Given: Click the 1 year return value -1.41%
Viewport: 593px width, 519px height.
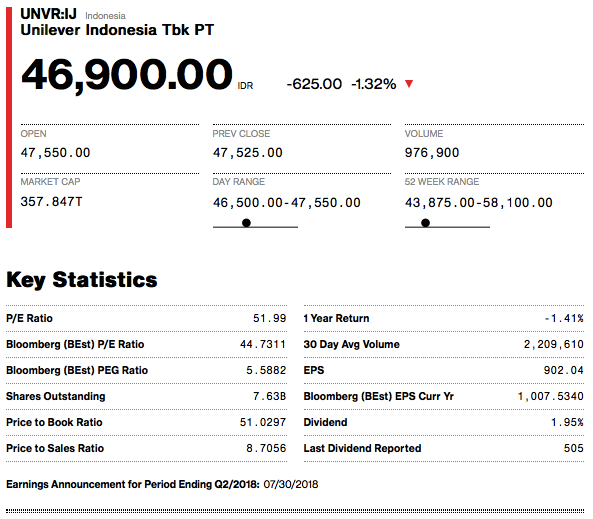Looking at the screenshot, I should click(x=564, y=319).
